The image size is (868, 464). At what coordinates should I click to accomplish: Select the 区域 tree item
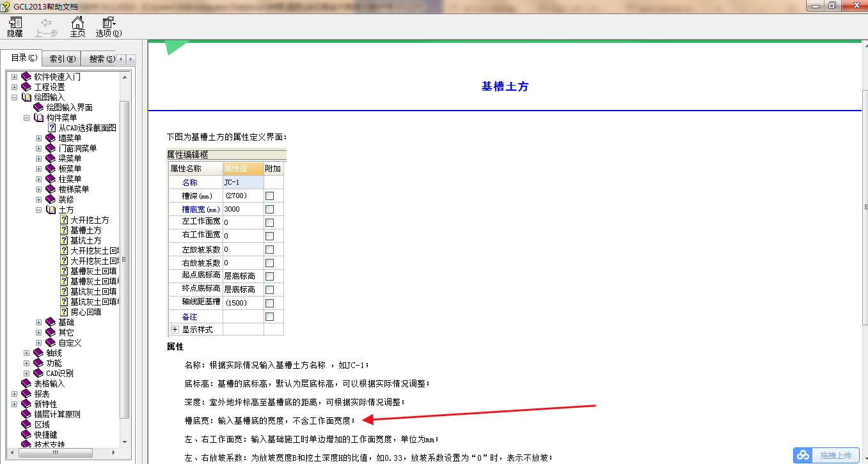(x=42, y=424)
